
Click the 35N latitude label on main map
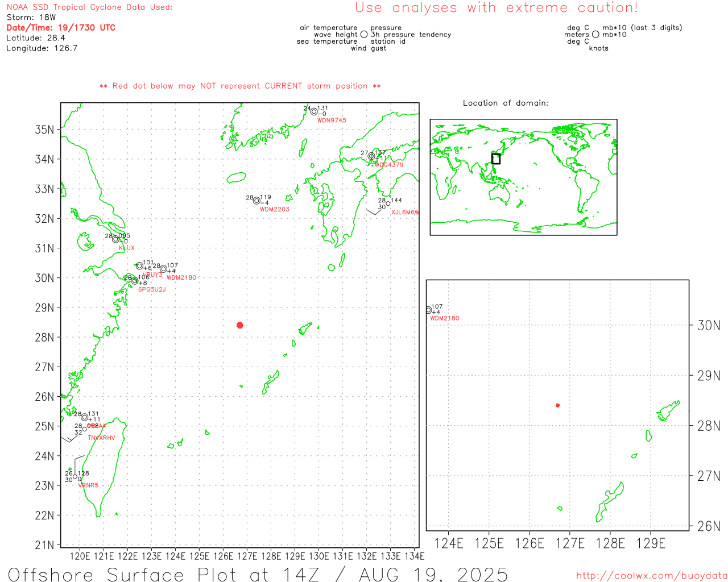pyautogui.click(x=44, y=130)
